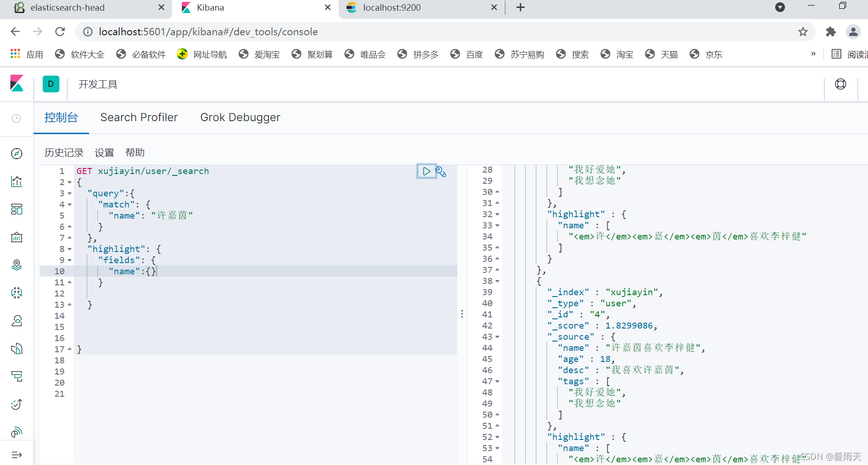The height and width of the screenshot is (465, 868).
Task: Open Canvas icon in sidebar
Action: coord(17,237)
